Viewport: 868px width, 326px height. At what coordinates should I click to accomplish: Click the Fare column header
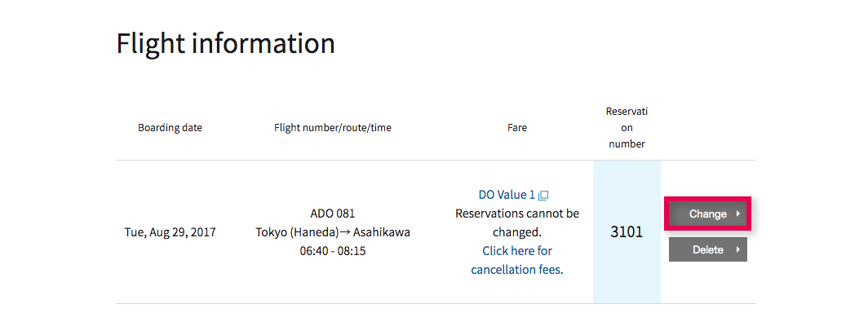tap(517, 128)
